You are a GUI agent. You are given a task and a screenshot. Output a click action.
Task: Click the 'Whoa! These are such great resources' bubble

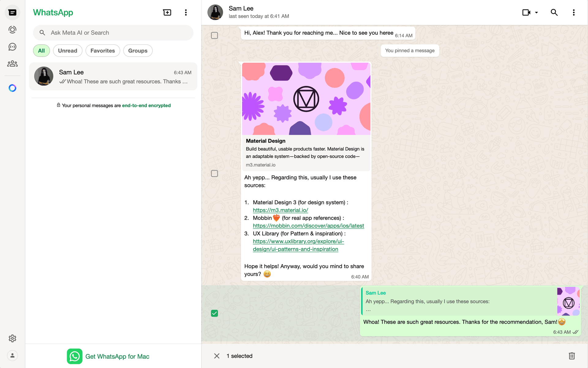pyautogui.click(x=471, y=311)
